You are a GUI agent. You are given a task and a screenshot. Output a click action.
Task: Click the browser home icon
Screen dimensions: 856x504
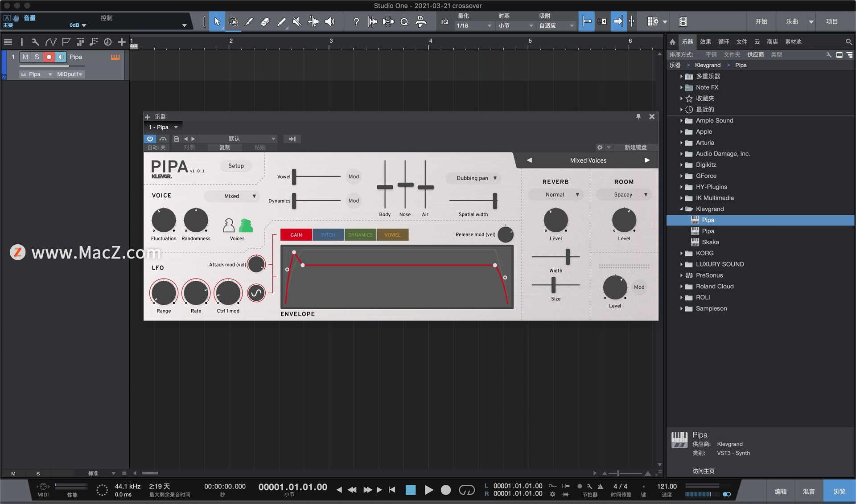pos(672,42)
